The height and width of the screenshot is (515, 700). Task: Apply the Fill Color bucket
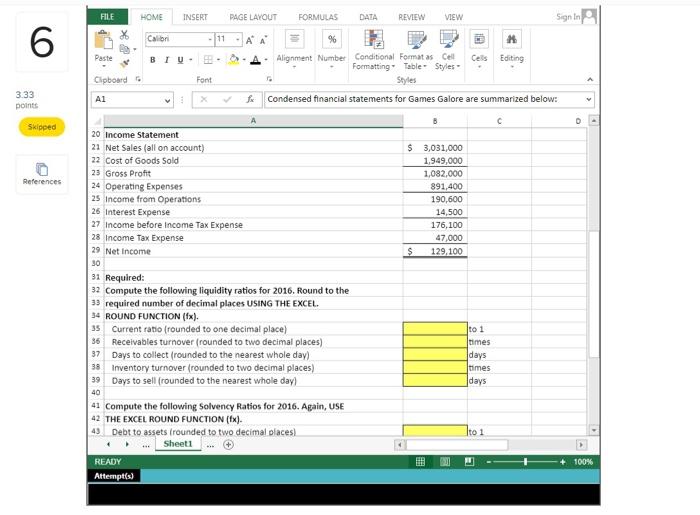[x=233, y=60]
